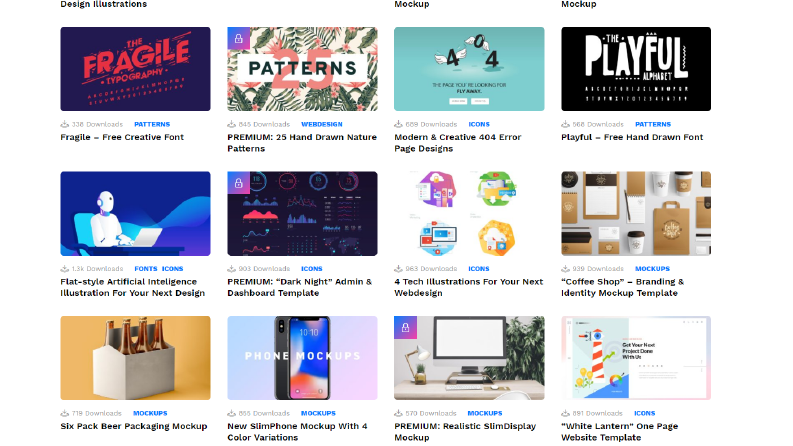Click download icon under SlimDisplay mockup
793x446 pixels.
click(399, 413)
